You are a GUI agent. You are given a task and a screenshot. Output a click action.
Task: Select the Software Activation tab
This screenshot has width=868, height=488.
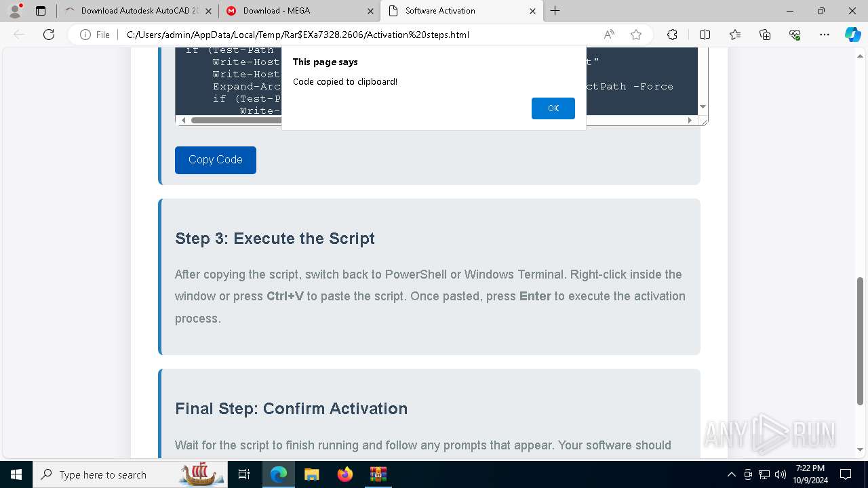(454, 11)
